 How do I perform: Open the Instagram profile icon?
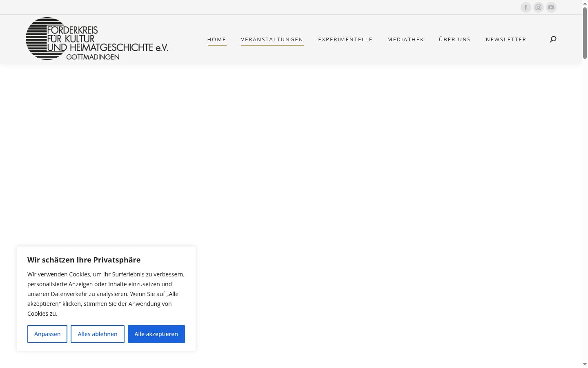(x=539, y=7)
